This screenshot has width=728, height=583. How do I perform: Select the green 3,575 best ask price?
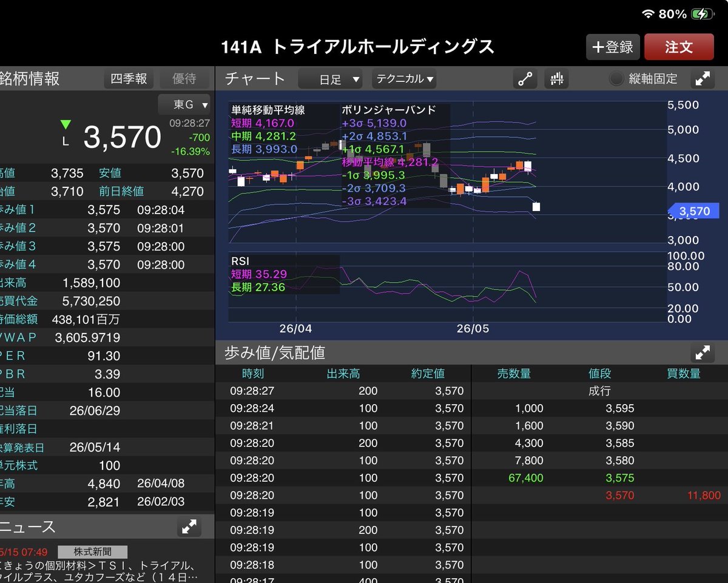620,478
